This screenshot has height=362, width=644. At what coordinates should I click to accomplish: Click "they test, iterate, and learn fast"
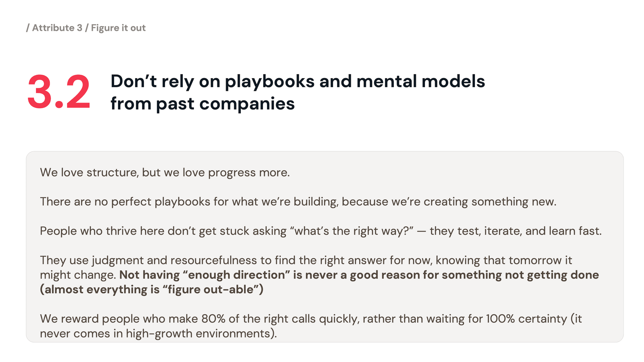coord(516,231)
